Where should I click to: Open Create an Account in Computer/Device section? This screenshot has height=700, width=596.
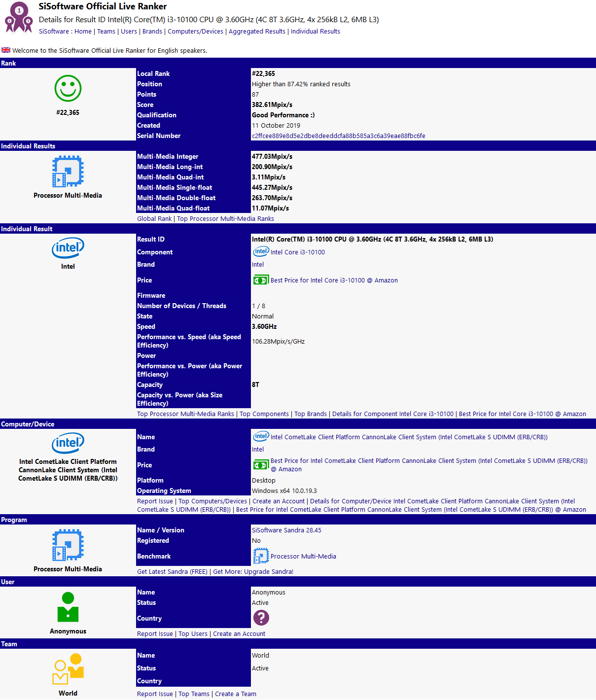pyautogui.click(x=279, y=501)
